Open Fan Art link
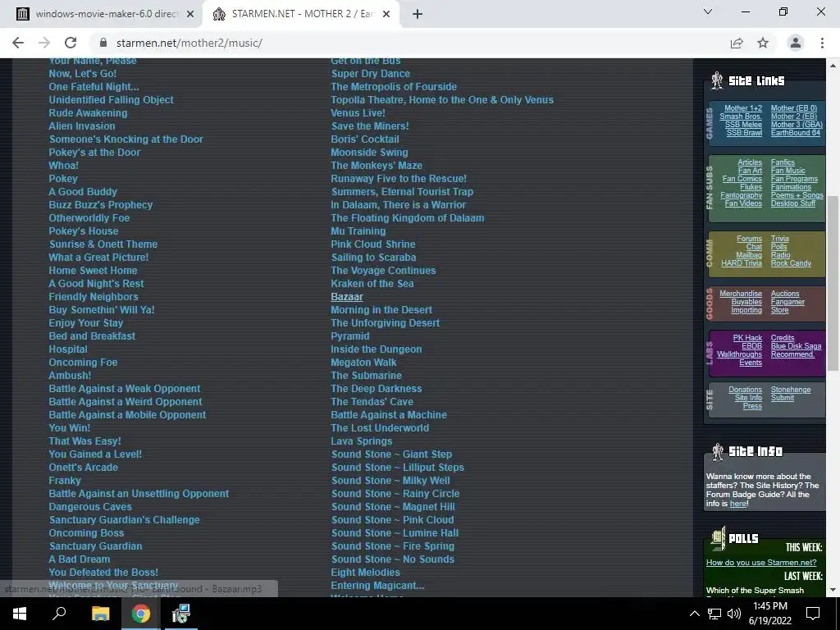This screenshot has width=840, height=630. click(x=750, y=171)
